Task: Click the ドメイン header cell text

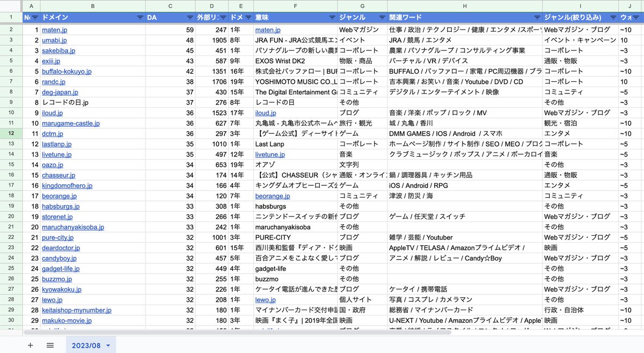Action: 55,17
